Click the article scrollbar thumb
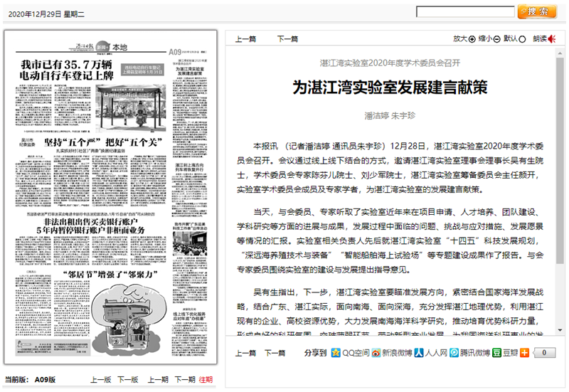 point(560,161)
